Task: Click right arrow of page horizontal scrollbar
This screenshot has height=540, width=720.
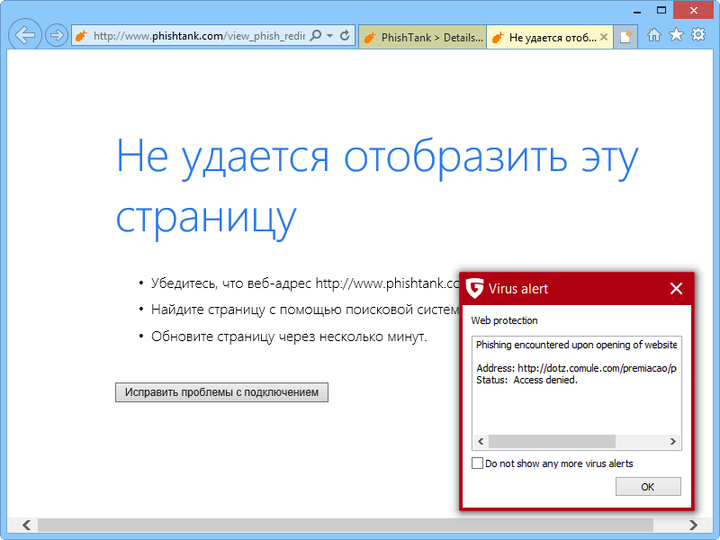Action: [x=693, y=524]
